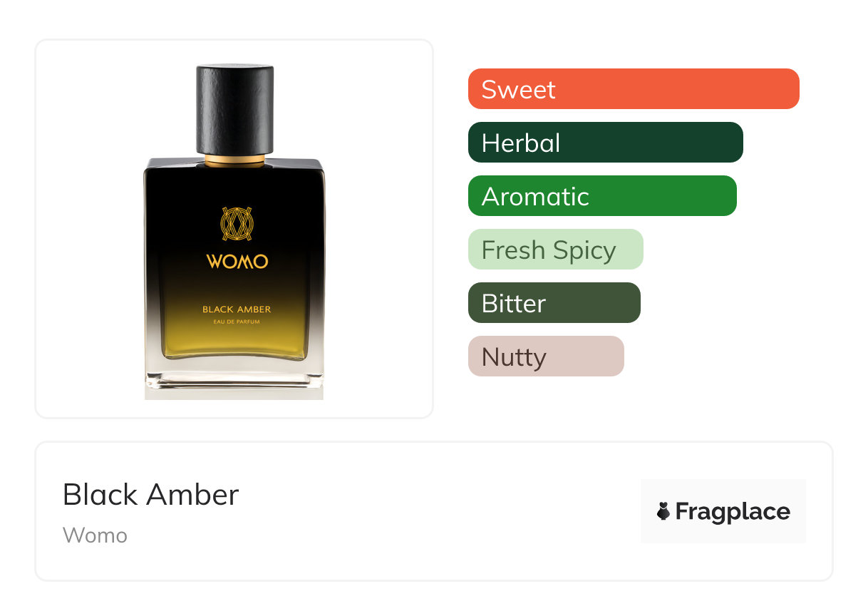Image resolution: width=868 pixels, height=616 pixels.
Task: Select the Sweet accord bar
Action: tap(634, 89)
